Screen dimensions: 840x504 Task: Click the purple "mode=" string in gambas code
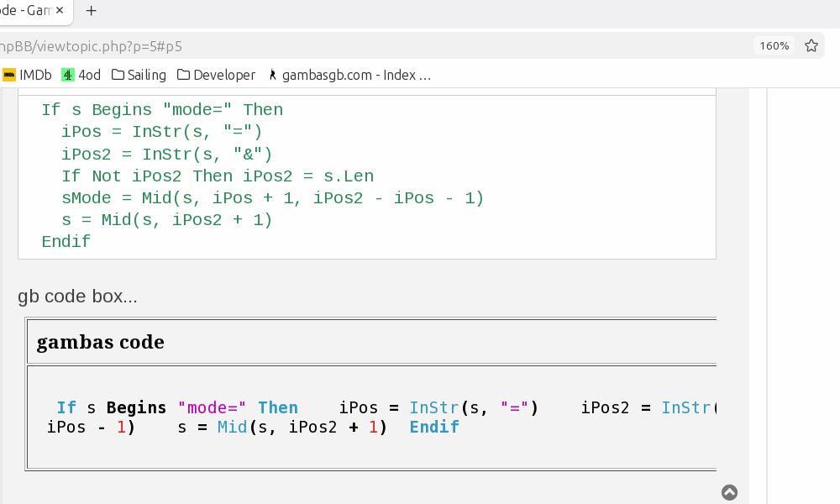[x=212, y=407]
